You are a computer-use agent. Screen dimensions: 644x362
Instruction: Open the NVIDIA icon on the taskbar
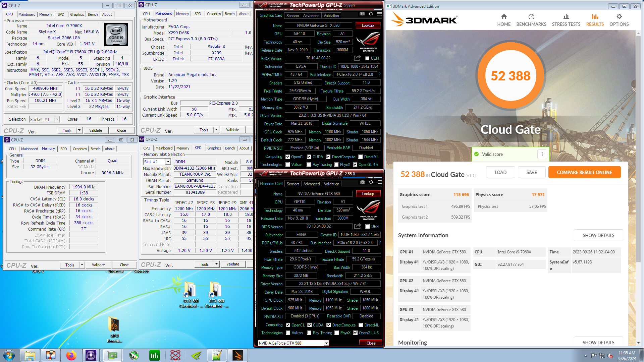coord(196,355)
